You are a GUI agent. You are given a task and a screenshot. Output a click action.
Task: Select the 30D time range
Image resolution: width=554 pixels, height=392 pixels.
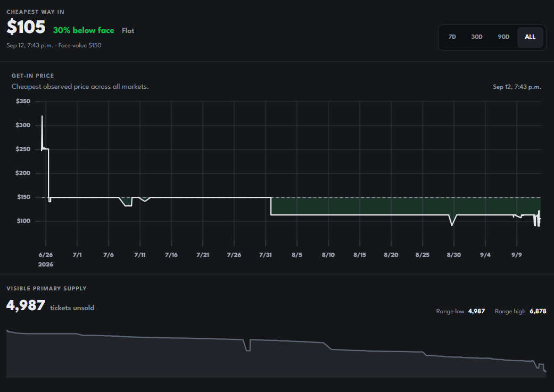click(x=477, y=37)
